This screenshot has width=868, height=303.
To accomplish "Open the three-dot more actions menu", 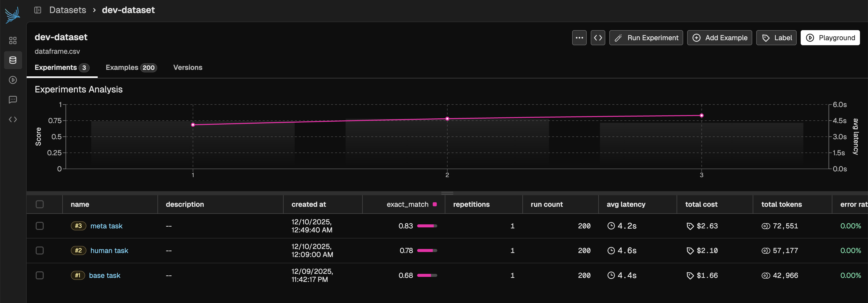I will [x=579, y=38].
